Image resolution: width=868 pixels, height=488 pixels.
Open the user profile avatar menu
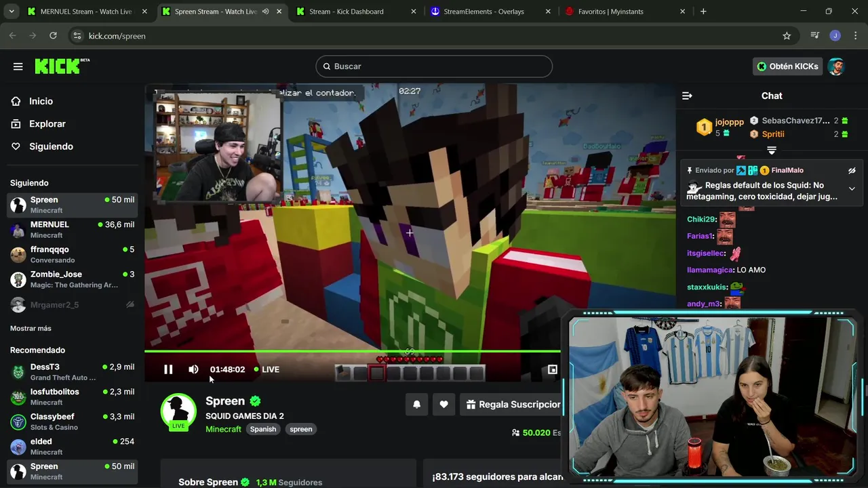835,66
